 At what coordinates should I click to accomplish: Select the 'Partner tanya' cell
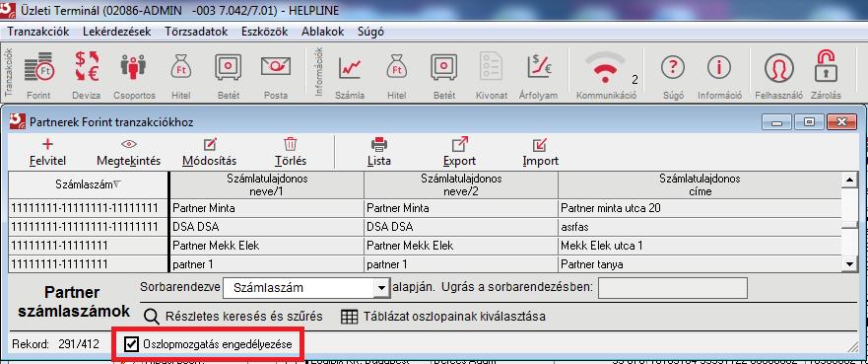[700, 264]
